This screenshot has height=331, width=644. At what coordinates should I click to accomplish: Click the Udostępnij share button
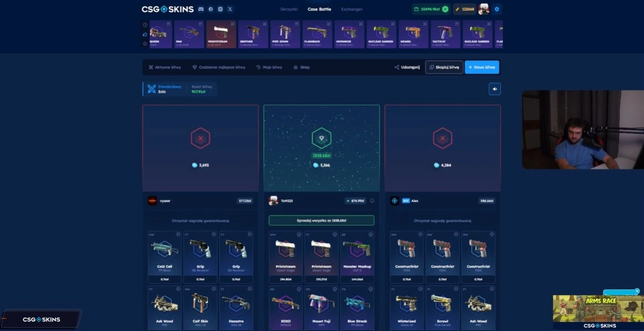click(407, 68)
